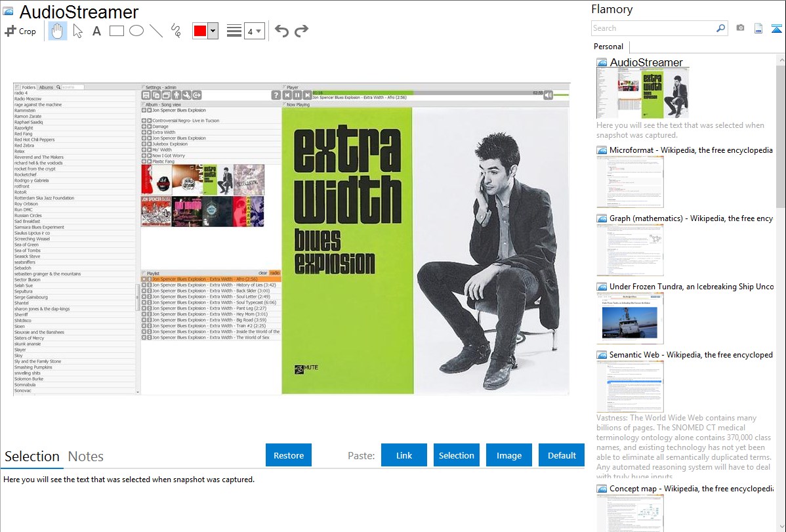
Task: Click the blue Flamory upload icon
Action: tap(776, 28)
